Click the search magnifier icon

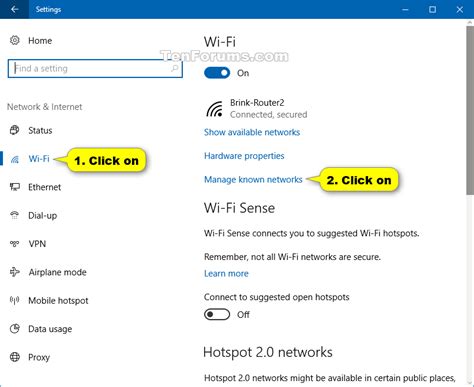174,68
